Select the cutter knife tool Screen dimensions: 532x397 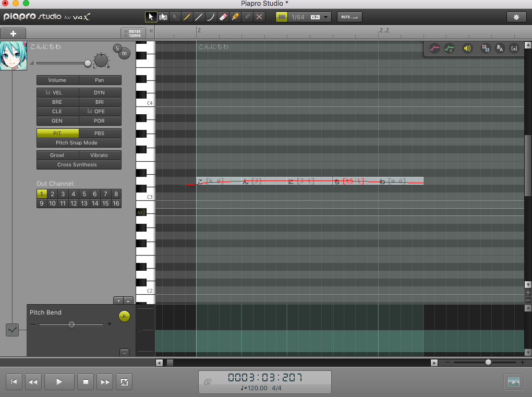pyautogui.click(x=235, y=17)
